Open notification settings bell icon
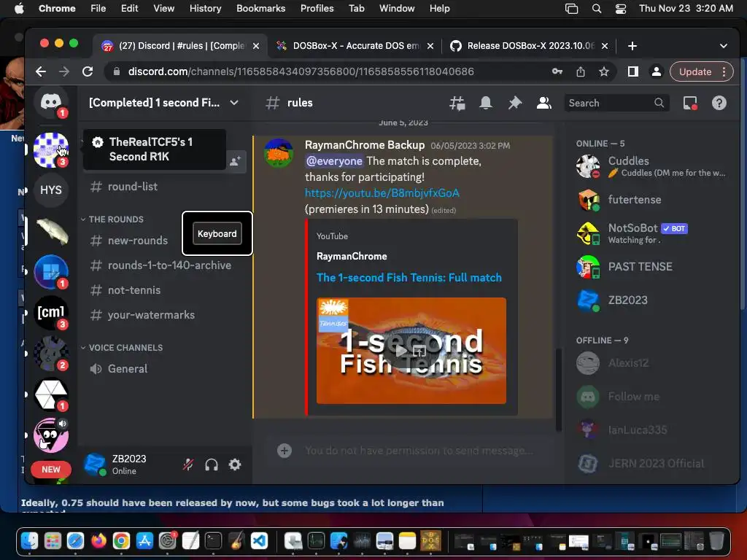The image size is (747, 560). pyautogui.click(x=486, y=103)
